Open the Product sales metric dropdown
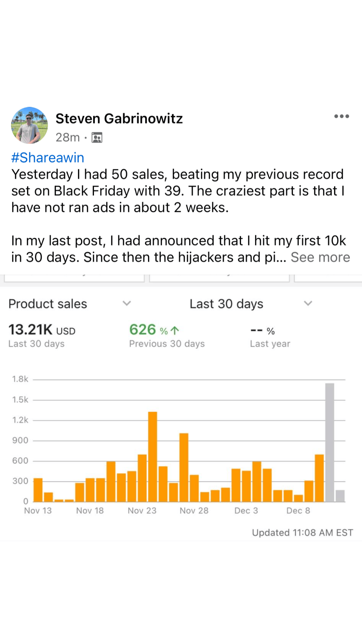 (x=48, y=304)
